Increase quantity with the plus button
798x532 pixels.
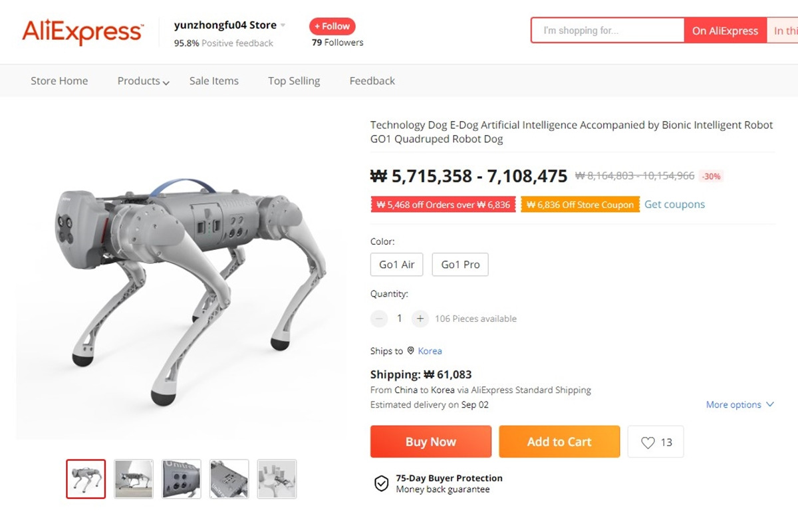(420, 319)
